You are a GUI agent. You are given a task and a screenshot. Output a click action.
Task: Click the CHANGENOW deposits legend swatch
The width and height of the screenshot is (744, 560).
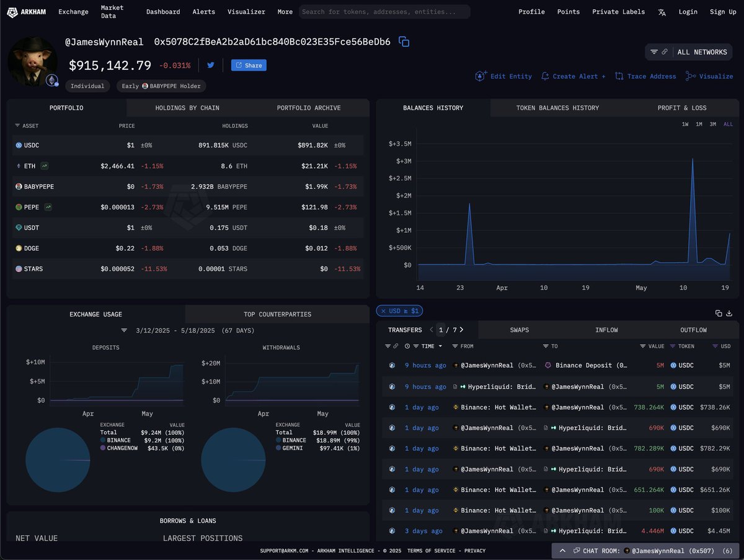[104, 448]
